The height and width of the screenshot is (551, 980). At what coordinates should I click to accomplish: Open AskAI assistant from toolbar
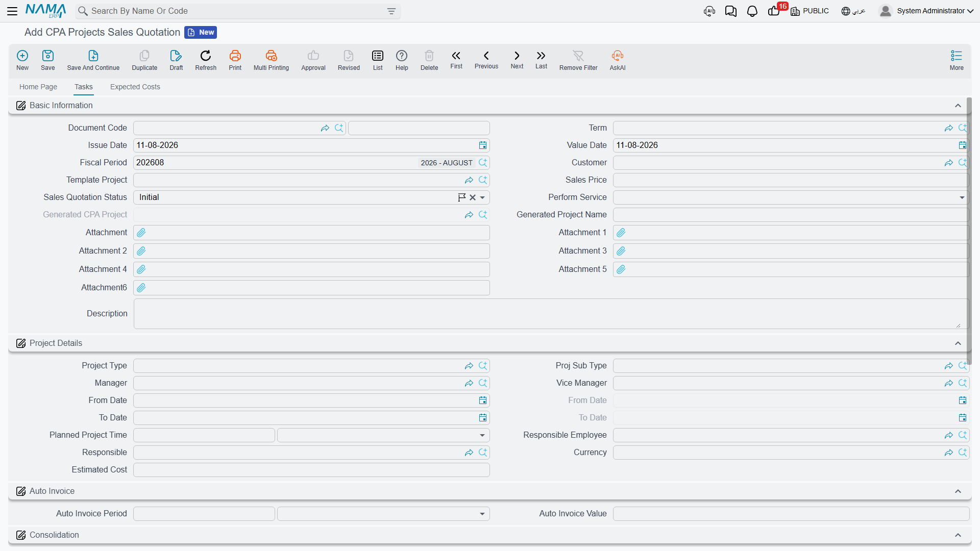click(x=618, y=60)
